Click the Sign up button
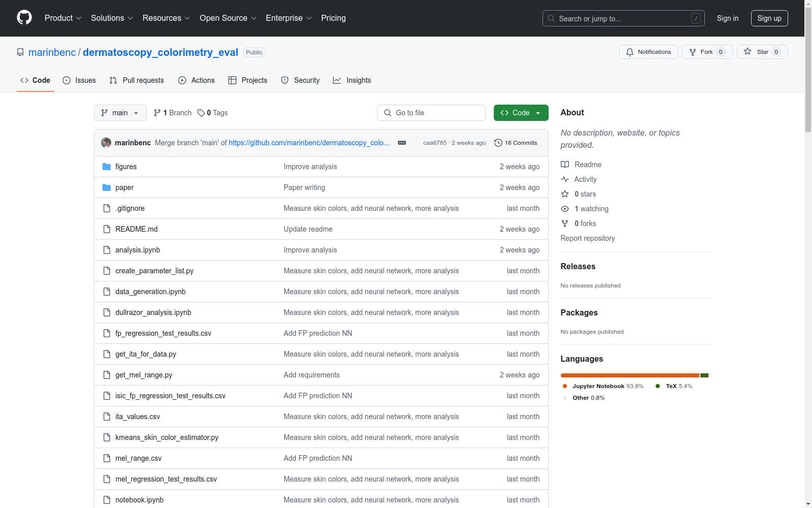812x508 pixels. 769,18
